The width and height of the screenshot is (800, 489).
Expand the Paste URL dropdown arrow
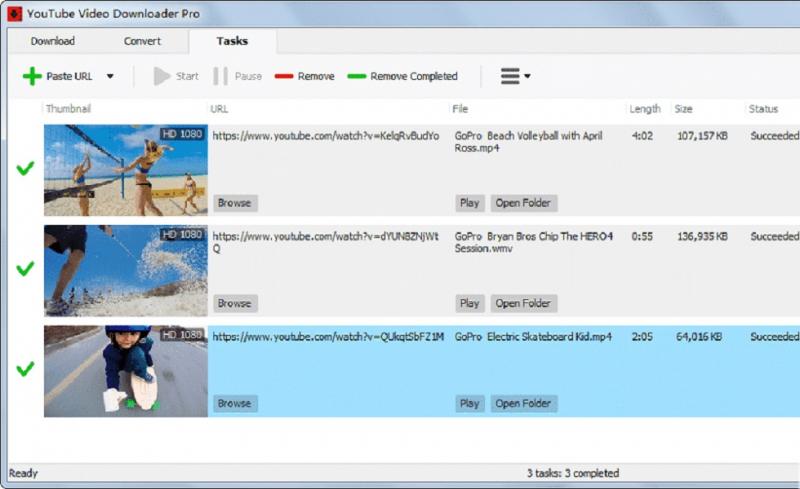(x=110, y=77)
